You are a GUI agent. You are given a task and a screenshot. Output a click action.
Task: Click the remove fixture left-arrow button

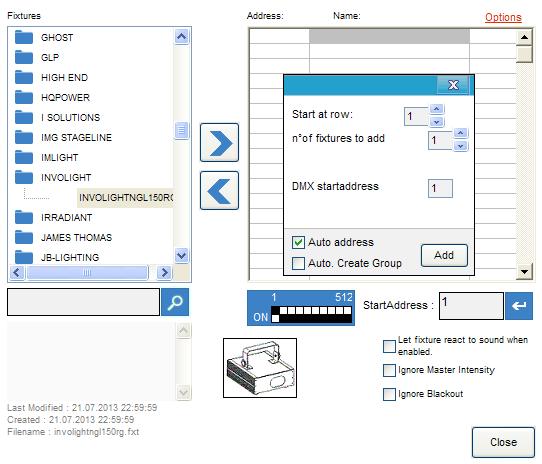point(219,191)
